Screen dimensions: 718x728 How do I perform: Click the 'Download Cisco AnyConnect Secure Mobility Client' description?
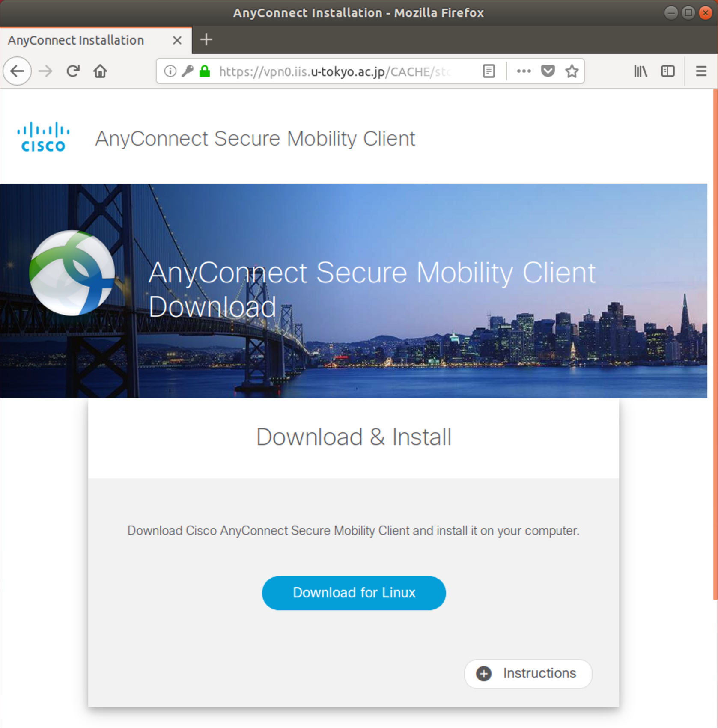click(x=354, y=531)
